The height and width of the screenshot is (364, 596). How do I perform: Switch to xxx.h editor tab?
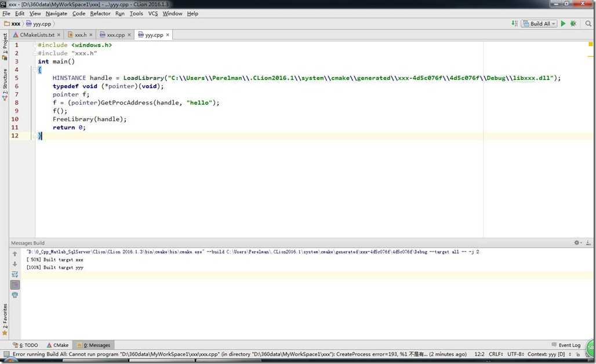(80, 35)
